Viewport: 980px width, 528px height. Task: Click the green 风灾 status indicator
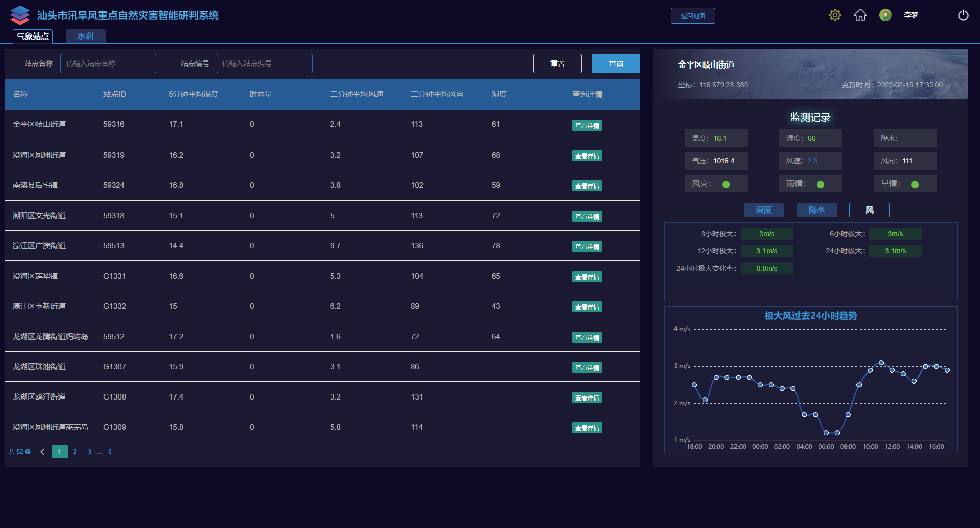726,184
